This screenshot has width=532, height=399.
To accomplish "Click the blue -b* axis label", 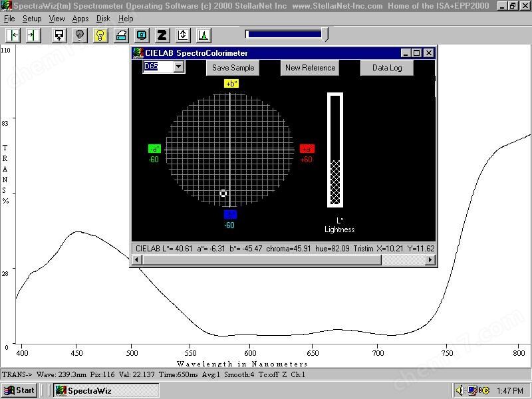I will pos(230,214).
